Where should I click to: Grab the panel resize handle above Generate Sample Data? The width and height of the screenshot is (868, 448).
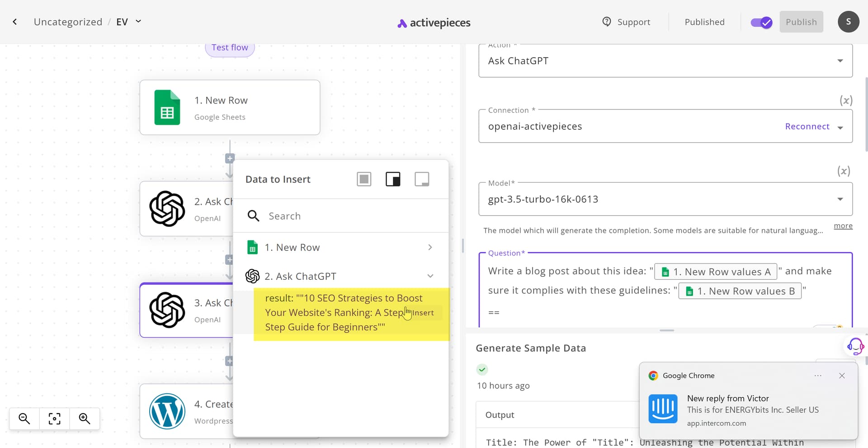667,330
